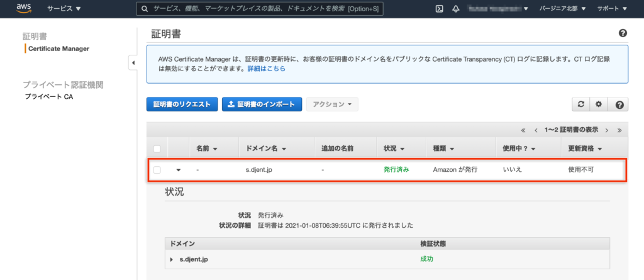644x280 pixels.
Task: Click 証明書のインポート button
Action: pyautogui.click(x=262, y=104)
